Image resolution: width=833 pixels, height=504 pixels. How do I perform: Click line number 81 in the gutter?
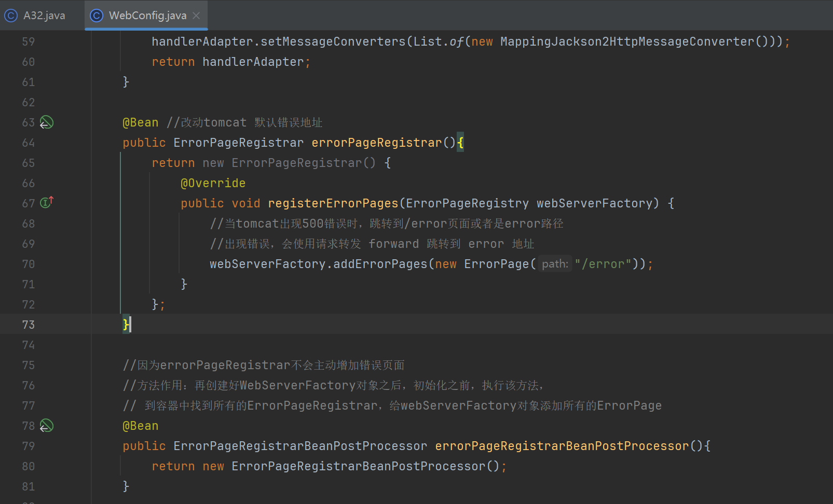(x=29, y=486)
